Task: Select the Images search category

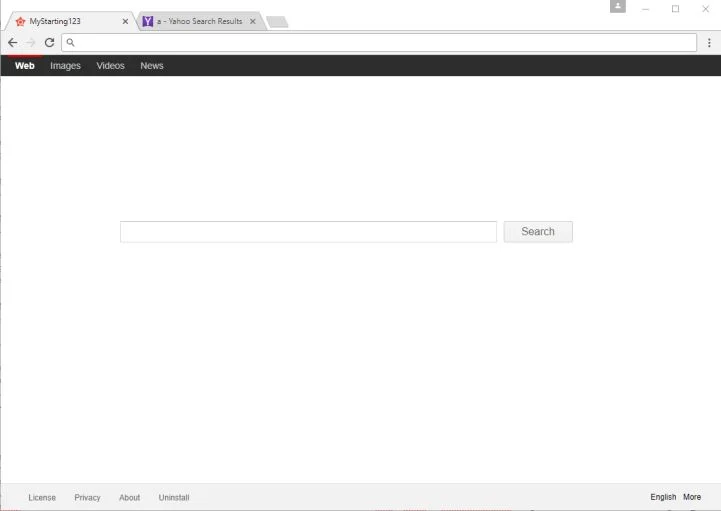Action: coord(65,66)
